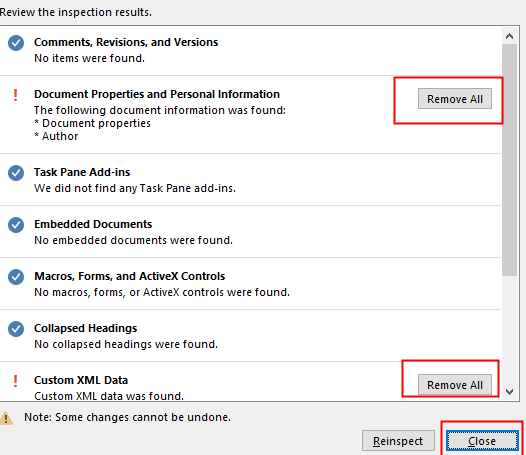Click the Reinspect button

point(398,441)
